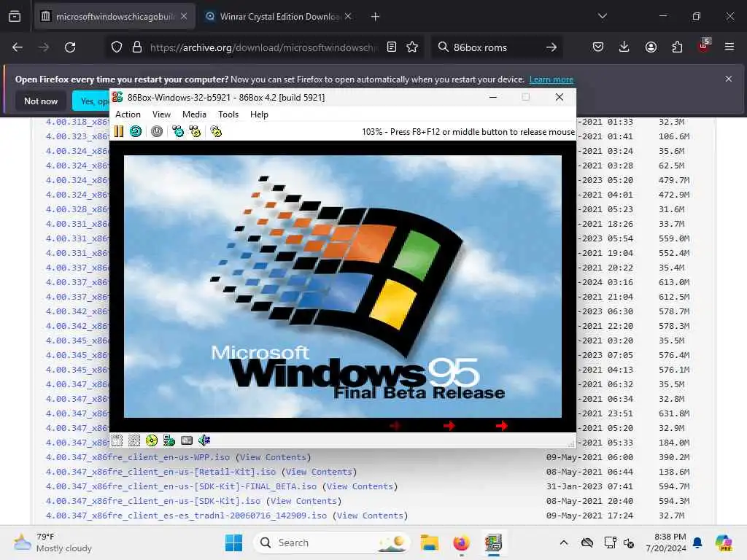Click the archive.org URL address bar
The height and width of the screenshot is (560, 747).
click(x=263, y=47)
